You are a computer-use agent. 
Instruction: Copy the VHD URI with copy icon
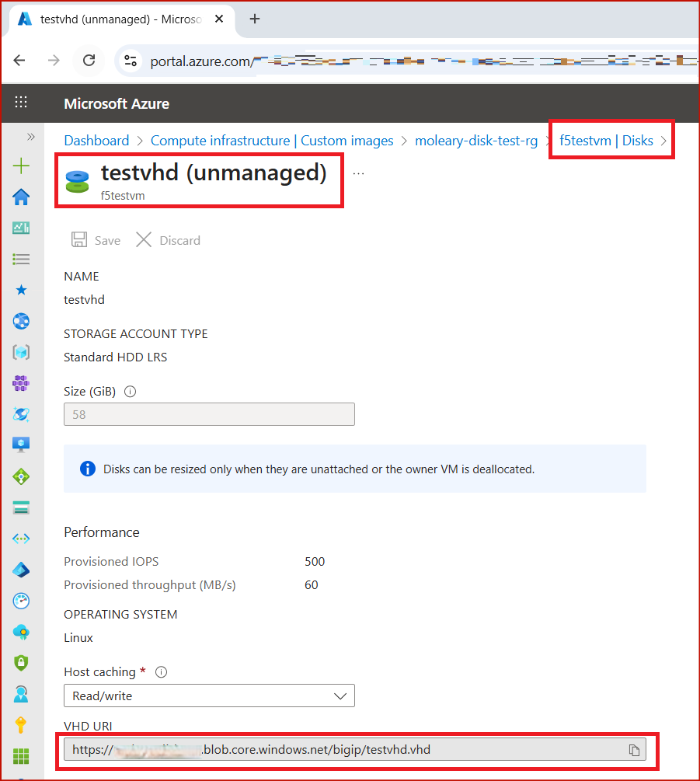[634, 750]
